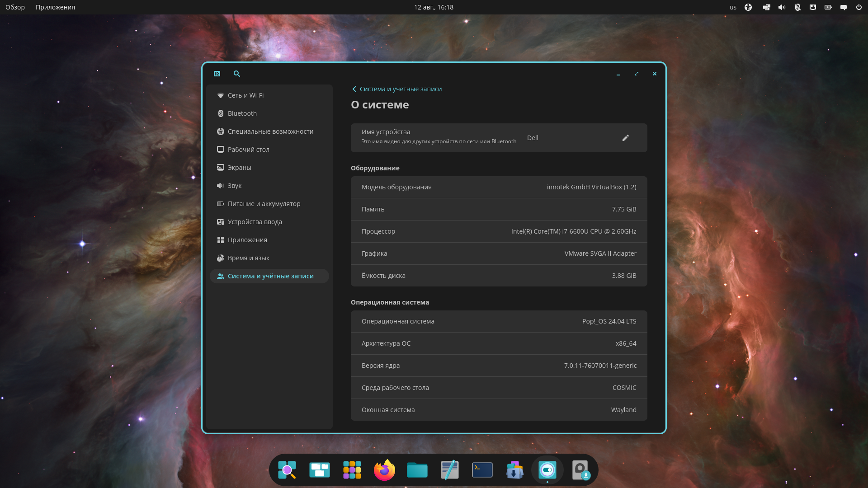
Task: Launch Firefox from the dock
Action: (385, 470)
